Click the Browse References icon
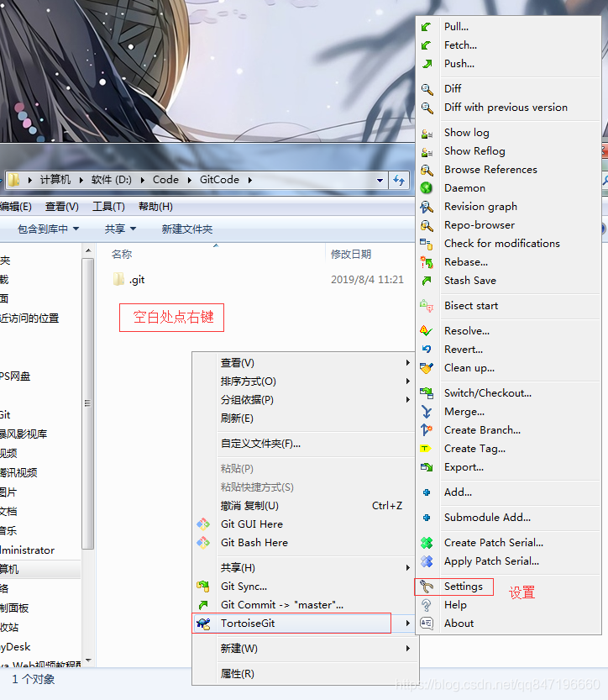 pos(427,170)
